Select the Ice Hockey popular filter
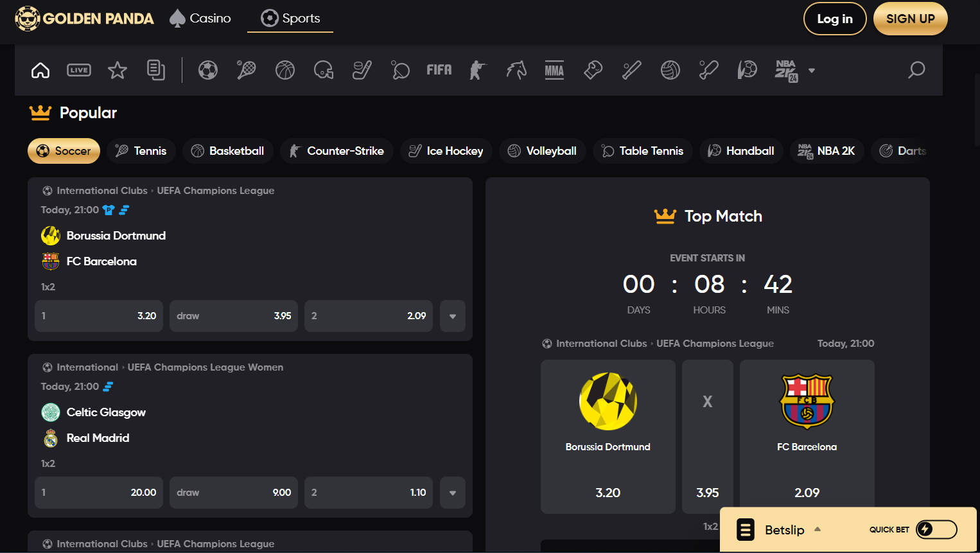This screenshot has height=553, width=980. pos(446,151)
